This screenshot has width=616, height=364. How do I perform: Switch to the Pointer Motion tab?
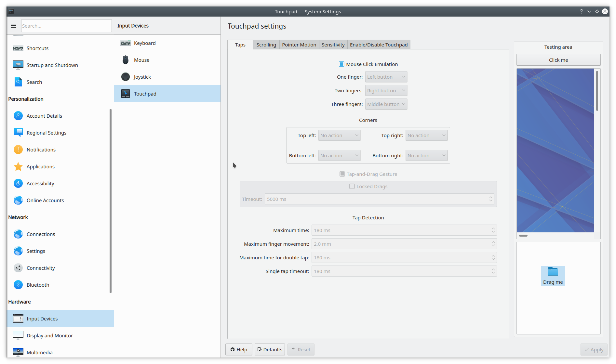299,45
